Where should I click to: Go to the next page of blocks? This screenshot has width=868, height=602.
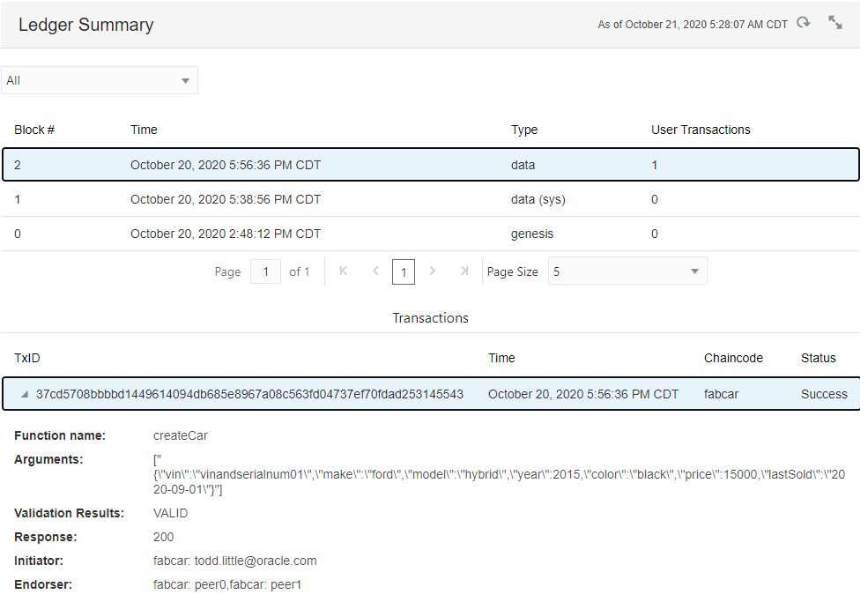coord(433,271)
